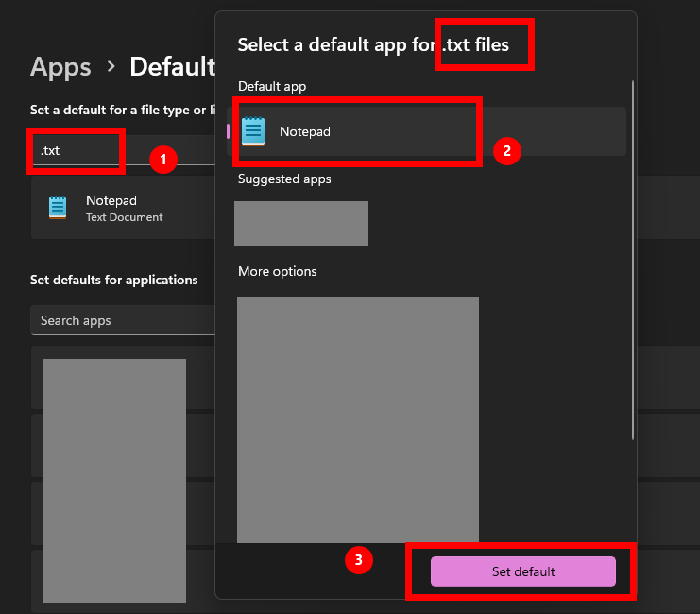Click the Notepad icon beside Text Document

pos(59,208)
